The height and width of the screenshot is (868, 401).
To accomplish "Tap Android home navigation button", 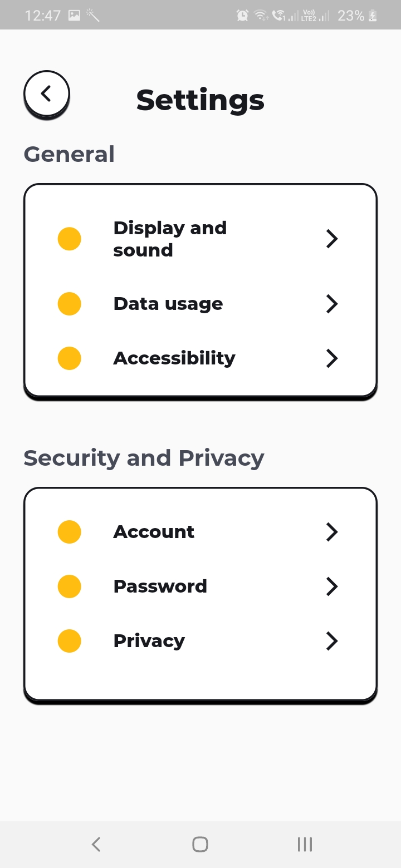I will (x=200, y=844).
